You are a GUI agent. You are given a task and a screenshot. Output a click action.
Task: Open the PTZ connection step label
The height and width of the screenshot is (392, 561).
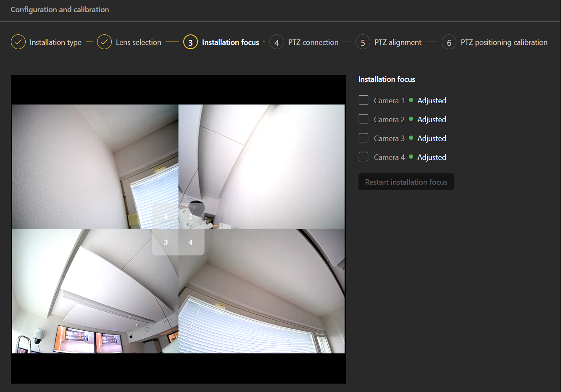click(x=313, y=42)
